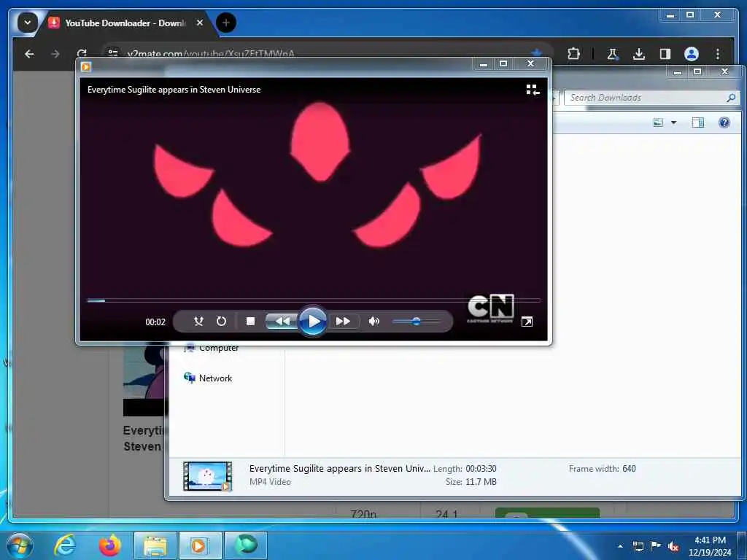747x560 pixels.
Task: Stop playback in Media Player
Action: [251, 322]
